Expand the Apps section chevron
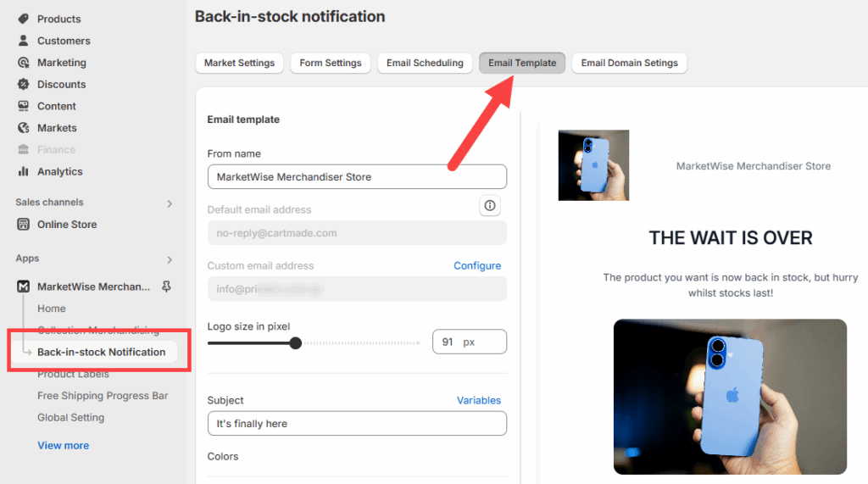868x484 pixels. 170,259
